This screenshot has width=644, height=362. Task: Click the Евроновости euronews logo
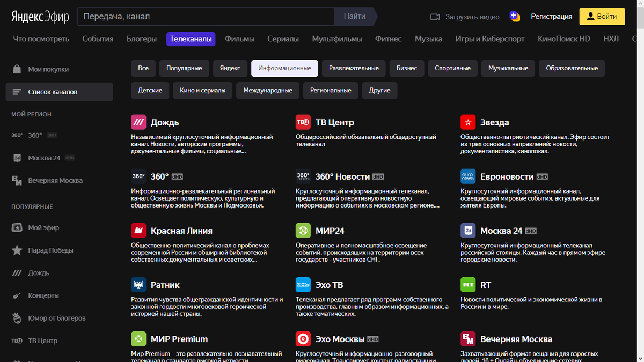tap(468, 176)
